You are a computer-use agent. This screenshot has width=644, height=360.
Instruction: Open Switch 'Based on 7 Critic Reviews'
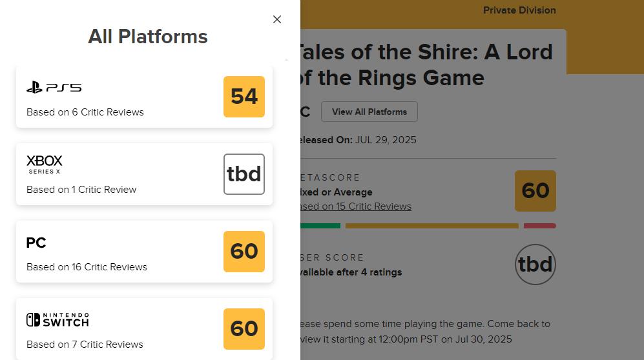(x=85, y=345)
